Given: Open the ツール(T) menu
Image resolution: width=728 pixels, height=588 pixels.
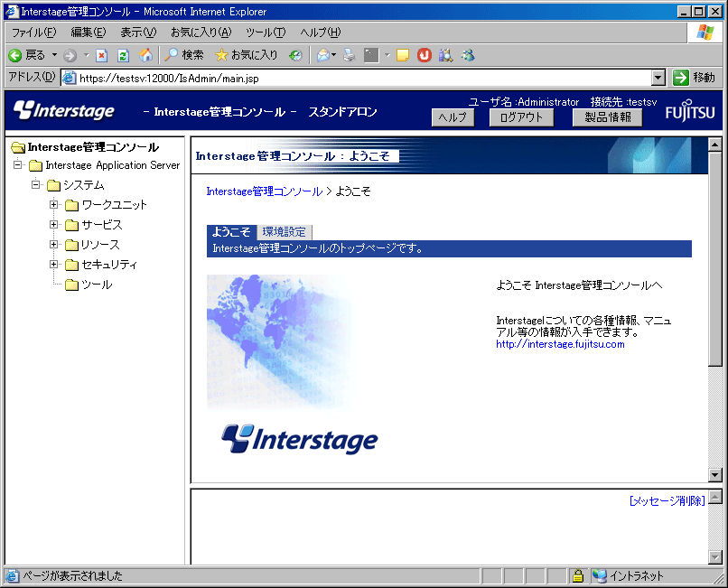Looking at the screenshot, I should [266, 32].
